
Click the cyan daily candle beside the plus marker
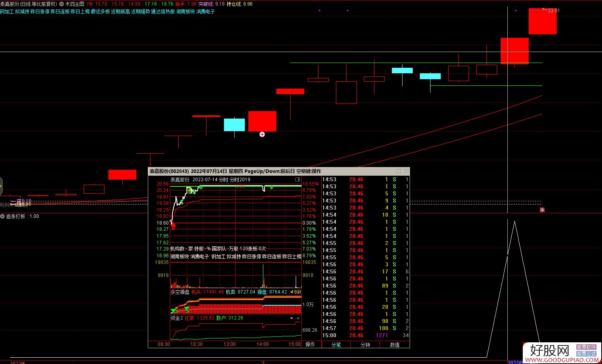[234, 124]
